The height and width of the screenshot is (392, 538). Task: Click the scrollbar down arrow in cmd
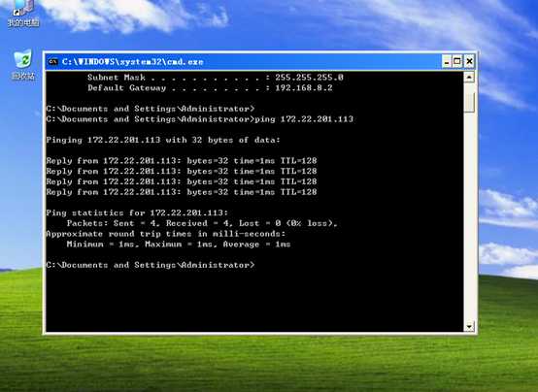pos(469,326)
